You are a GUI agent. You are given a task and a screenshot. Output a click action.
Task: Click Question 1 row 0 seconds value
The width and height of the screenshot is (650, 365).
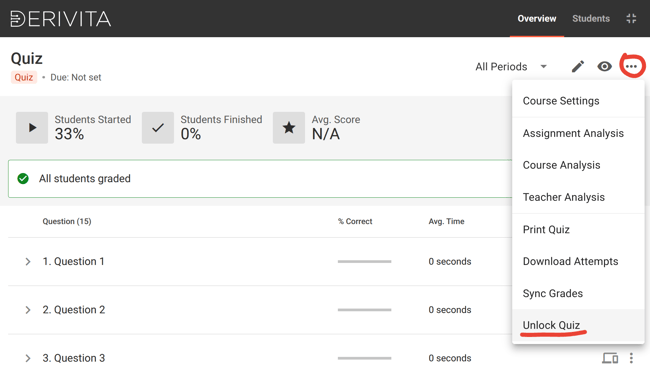pos(450,262)
